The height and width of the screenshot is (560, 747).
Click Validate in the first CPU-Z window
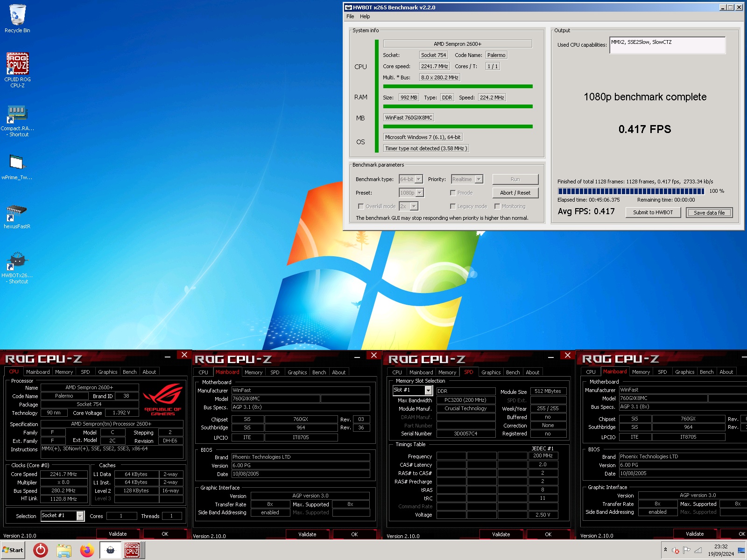(118, 534)
